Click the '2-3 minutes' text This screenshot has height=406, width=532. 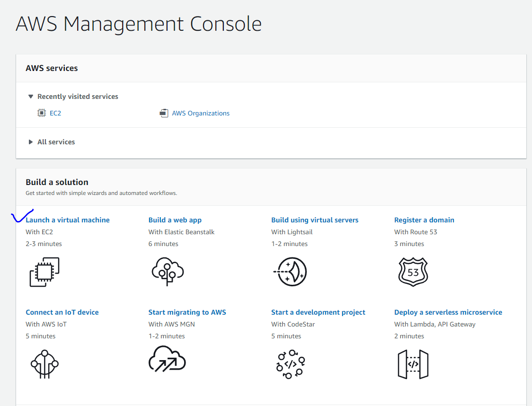coord(44,244)
